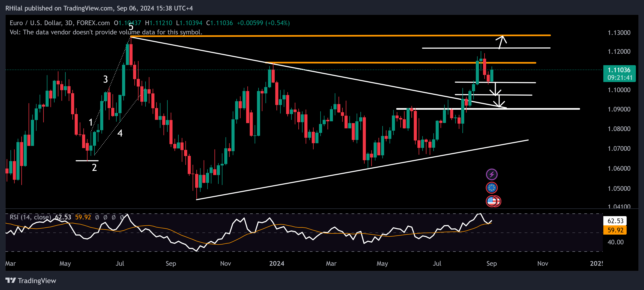Click the countdown timer 09:21:41

[x=620, y=77]
